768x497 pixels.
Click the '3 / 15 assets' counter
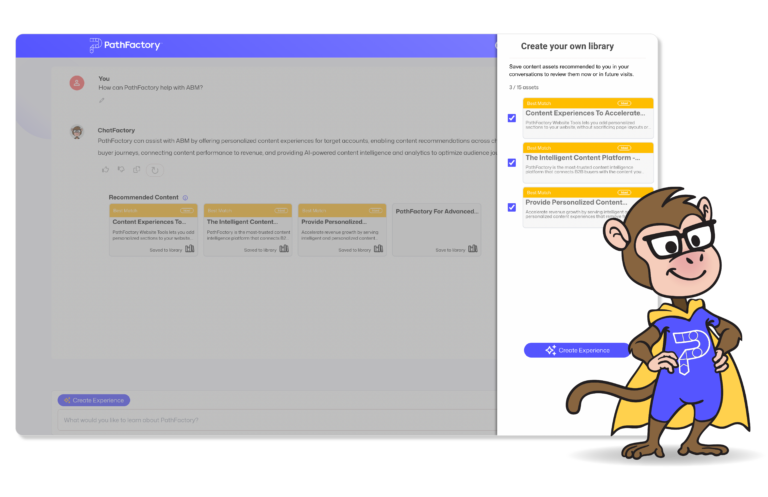(524, 87)
